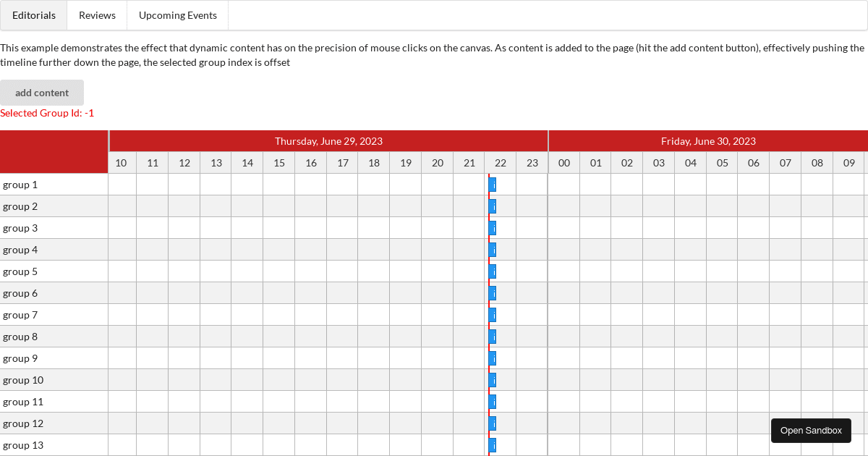Select the blue item in group 13 row
The height and width of the screenshot is (456, 868).
pos(493,445)
